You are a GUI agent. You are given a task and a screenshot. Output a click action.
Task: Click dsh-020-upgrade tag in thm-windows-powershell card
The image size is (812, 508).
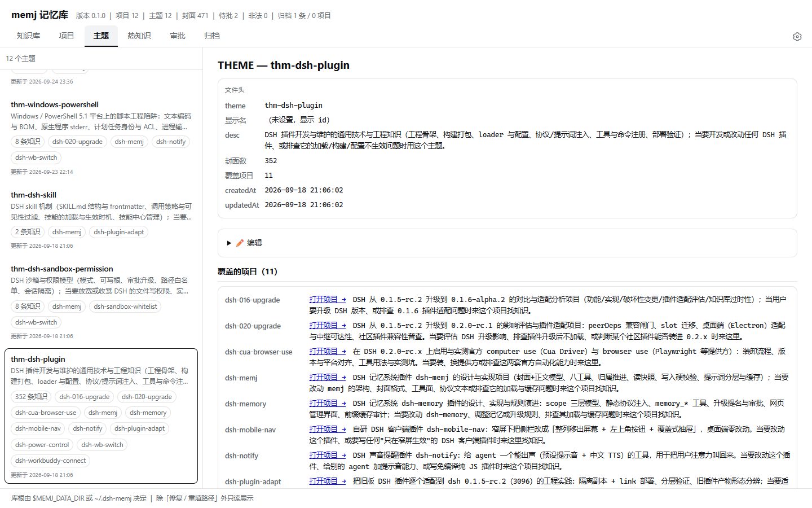click(77, 142)
